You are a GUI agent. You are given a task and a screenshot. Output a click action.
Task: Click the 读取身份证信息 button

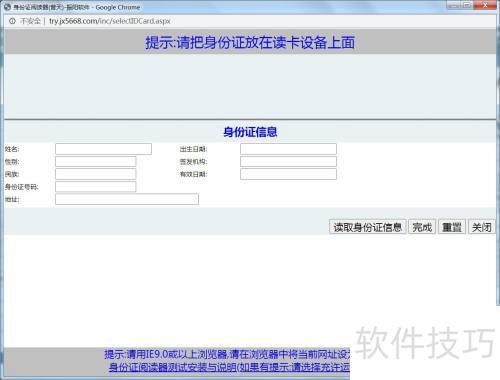click(x=367, y=227)
